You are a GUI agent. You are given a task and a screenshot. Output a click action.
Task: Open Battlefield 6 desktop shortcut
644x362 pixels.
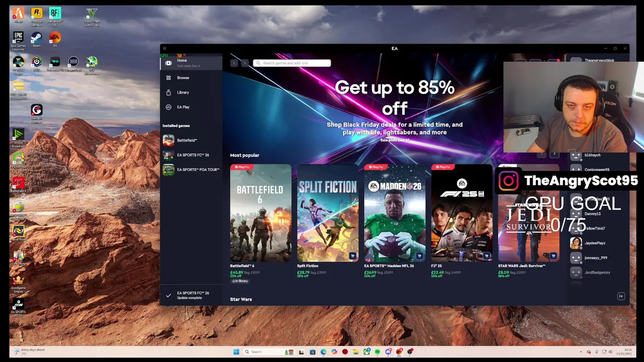[x=18, y=186]
